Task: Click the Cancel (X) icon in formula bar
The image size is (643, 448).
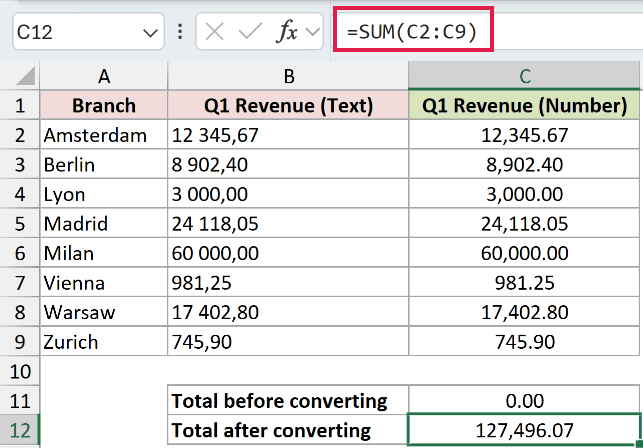Action: (214, 32)
